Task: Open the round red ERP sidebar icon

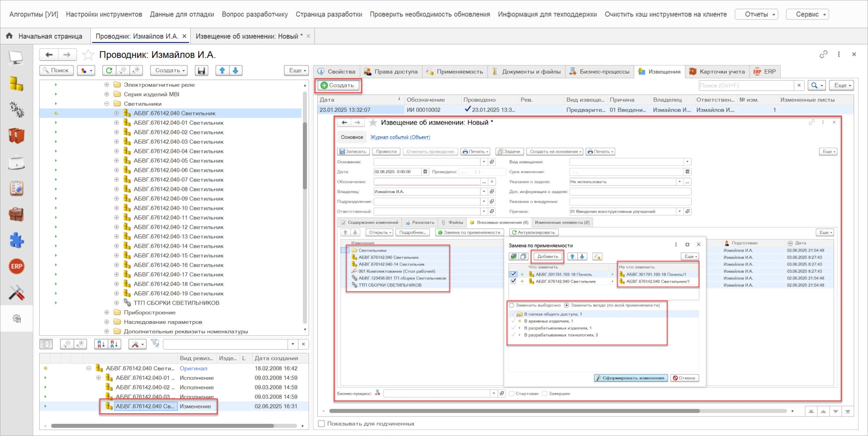Action: [x=16, y=266]
